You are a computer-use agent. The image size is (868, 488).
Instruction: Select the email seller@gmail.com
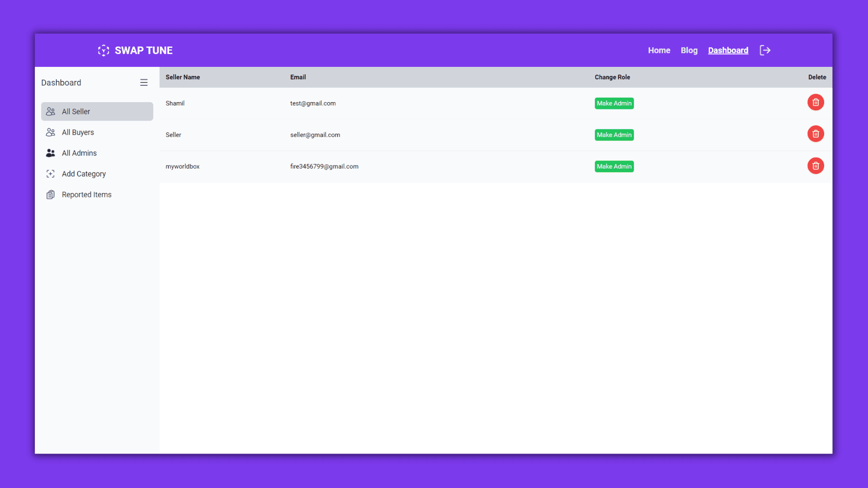point(315,135)
